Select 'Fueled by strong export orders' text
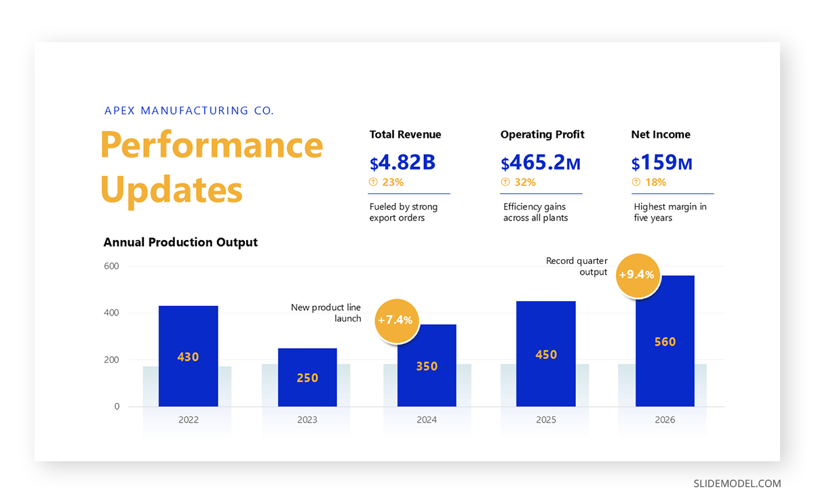The width and height of the screenshot is (814, 504). [404, 212]
